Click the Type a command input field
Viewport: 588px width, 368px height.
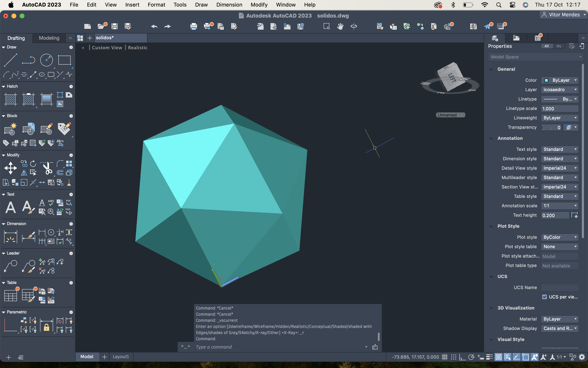(x=280, y=347)
